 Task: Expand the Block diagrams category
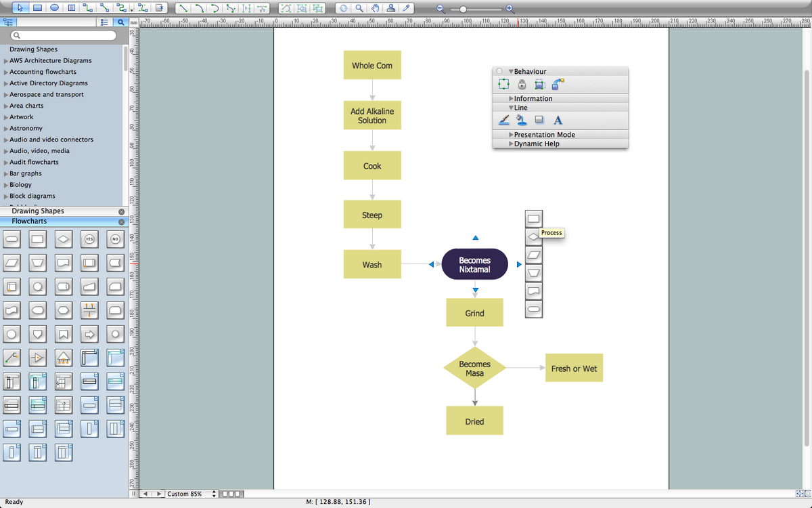6,196
